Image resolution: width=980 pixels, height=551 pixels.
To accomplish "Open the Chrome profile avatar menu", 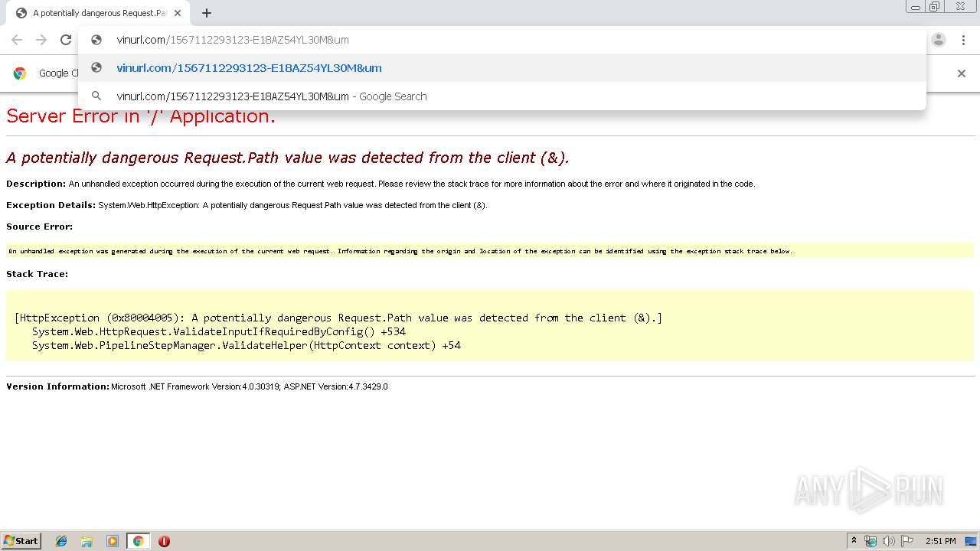I will (x=939, y=40).
